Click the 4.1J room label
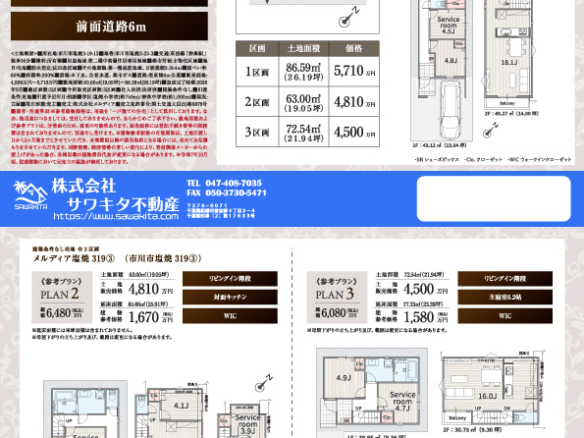Viewport: 584px width, 438px height. (x=181, y=405)
